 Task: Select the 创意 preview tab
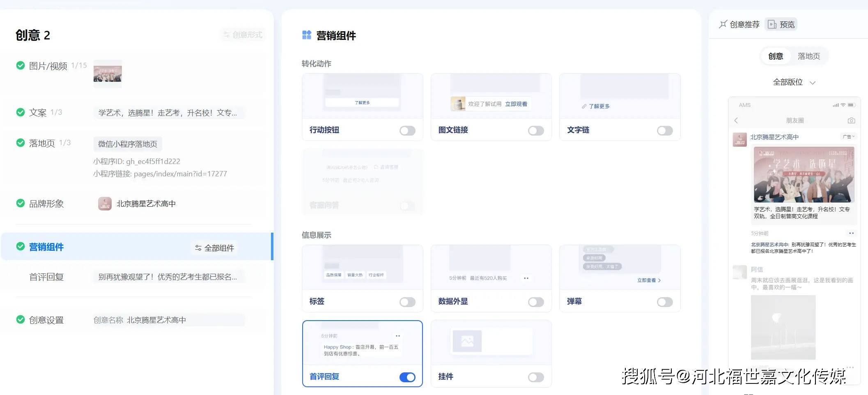[775, 56]
